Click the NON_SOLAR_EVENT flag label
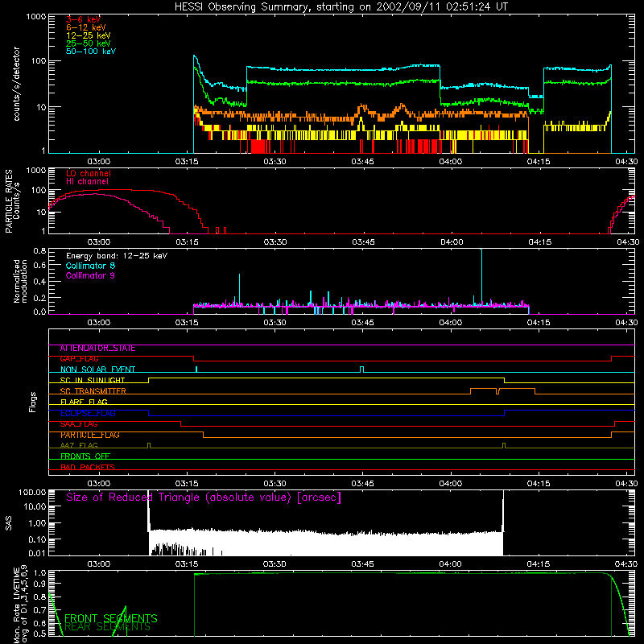This screenshot has width=644, height=644. tap(97, 369)
